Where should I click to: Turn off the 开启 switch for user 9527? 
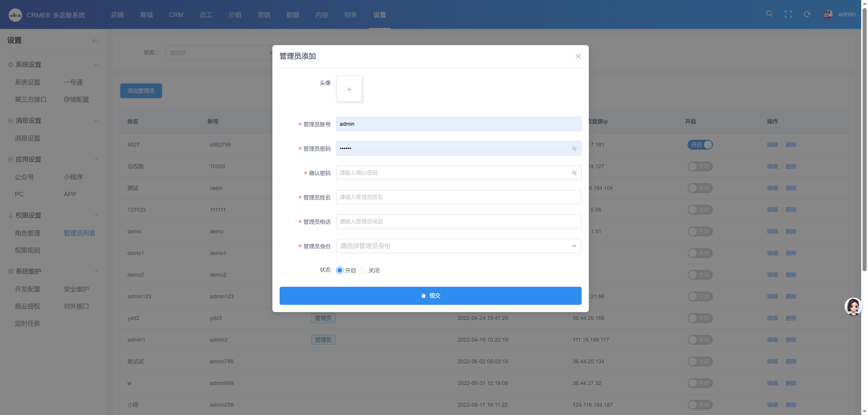click(700, 145)
